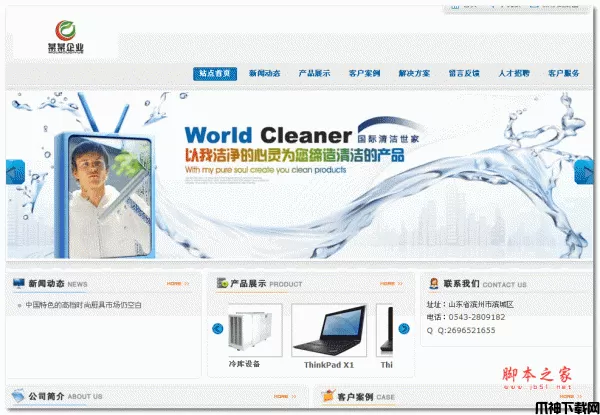Select 客户案例 in the navigation bar
The width and height of the screenshot is (600, 415).
tap(364, 73)
